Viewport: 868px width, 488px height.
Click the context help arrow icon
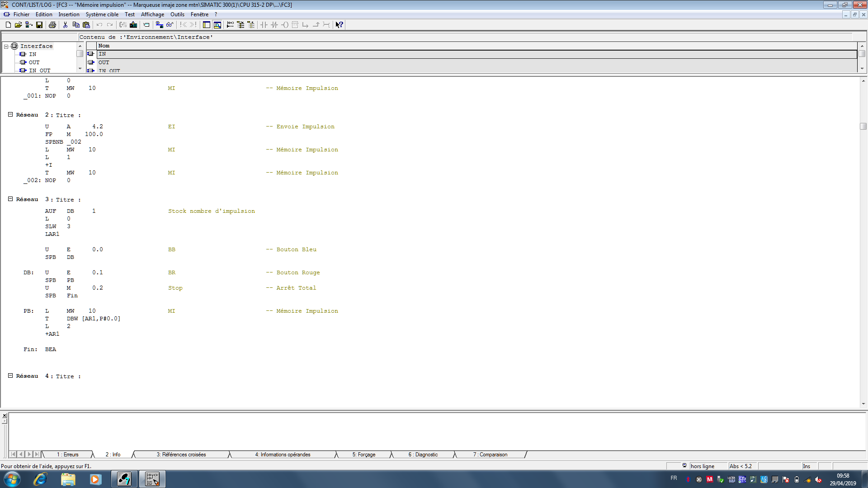point(339,25)
